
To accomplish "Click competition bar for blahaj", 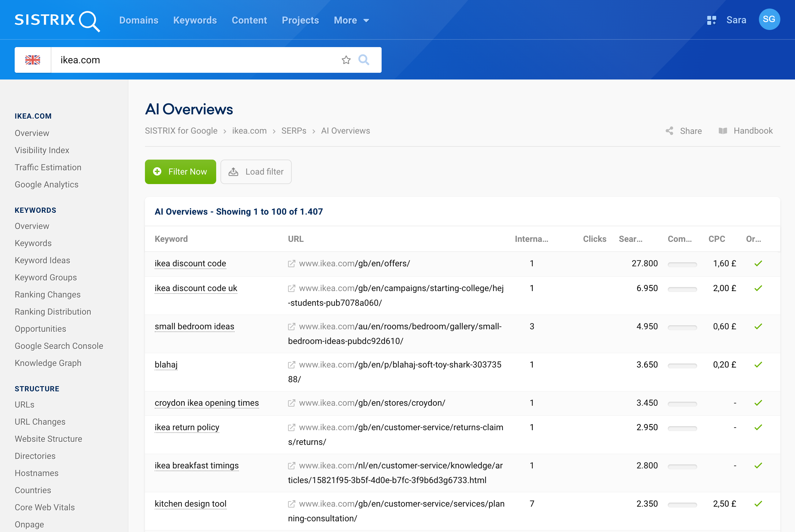I will pos(682,365).
